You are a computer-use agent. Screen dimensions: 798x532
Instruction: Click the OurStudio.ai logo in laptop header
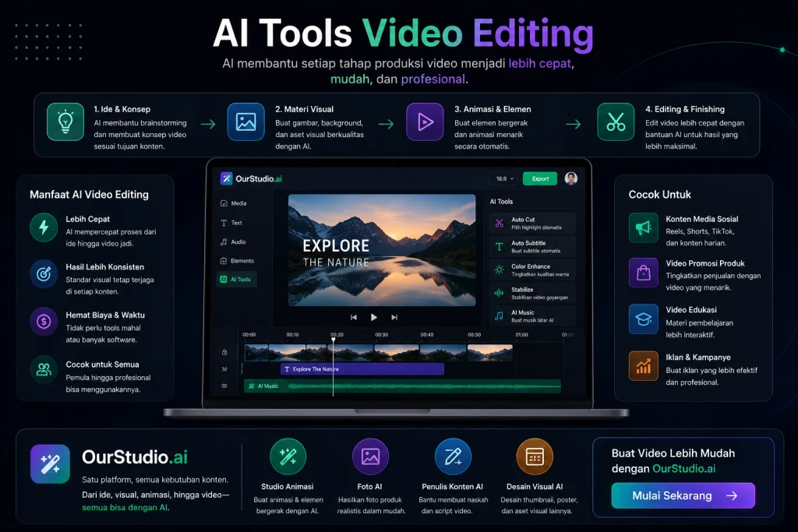click(251, 178)
